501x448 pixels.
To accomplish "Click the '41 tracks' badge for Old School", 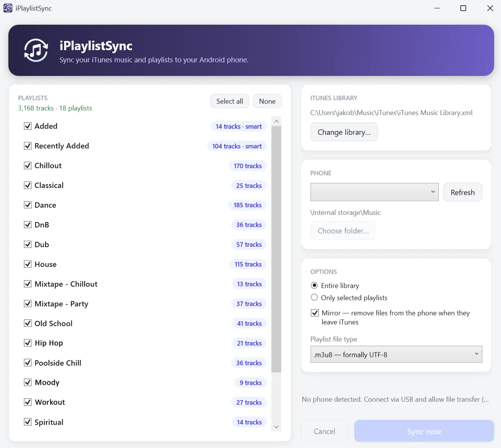I will coord(249,323).
